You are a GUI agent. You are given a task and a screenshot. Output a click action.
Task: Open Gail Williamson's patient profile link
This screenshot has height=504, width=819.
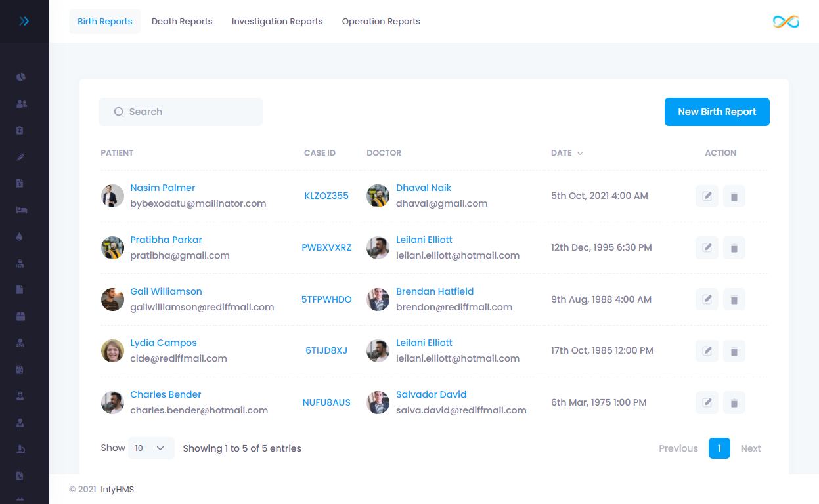pyautogui.click(x=166, y=291)
